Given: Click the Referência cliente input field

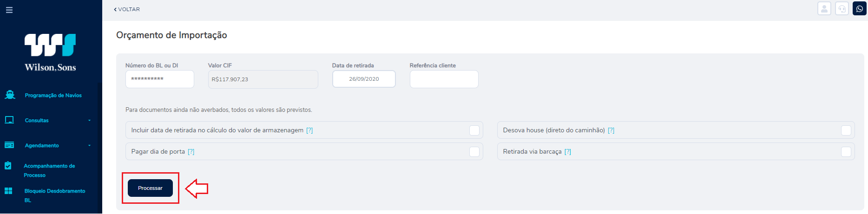Looking at the screenshot, I should click(444, 79).
